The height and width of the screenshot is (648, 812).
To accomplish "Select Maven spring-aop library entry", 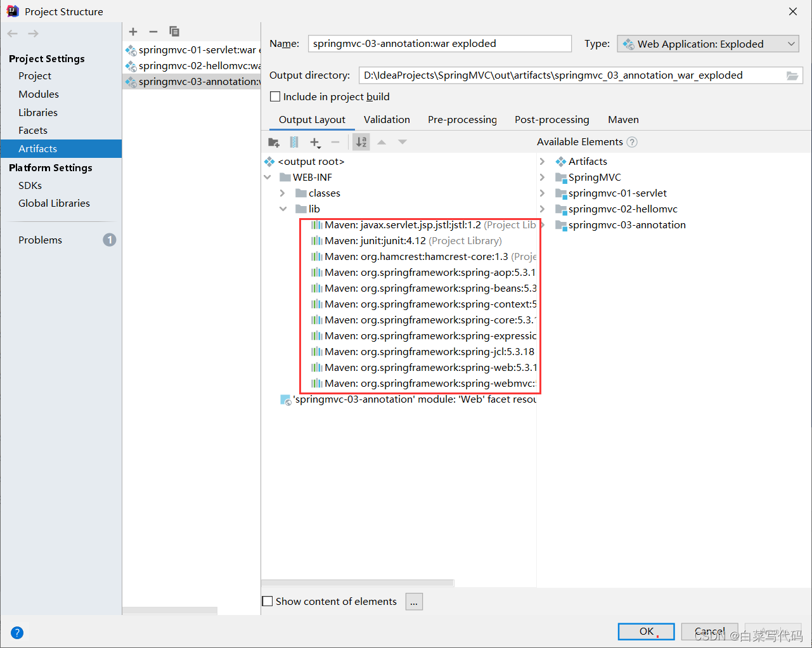I will pos(423,273).
